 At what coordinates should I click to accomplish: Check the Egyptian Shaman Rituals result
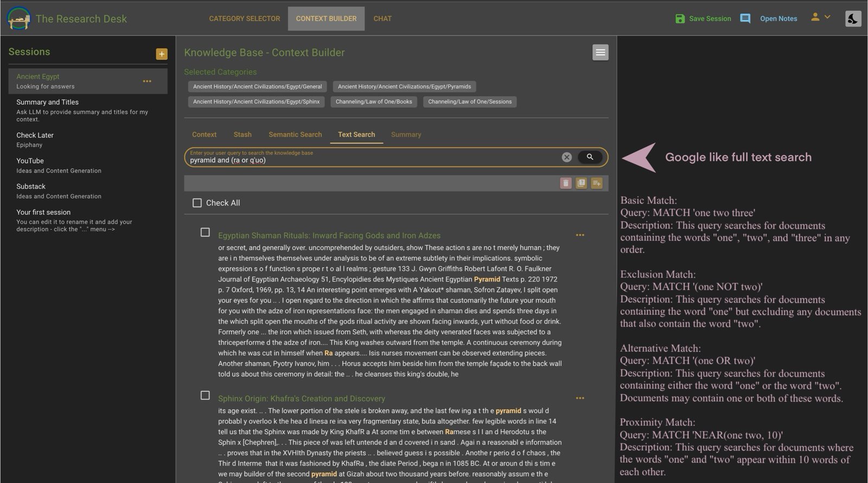[x=205, y=232]
